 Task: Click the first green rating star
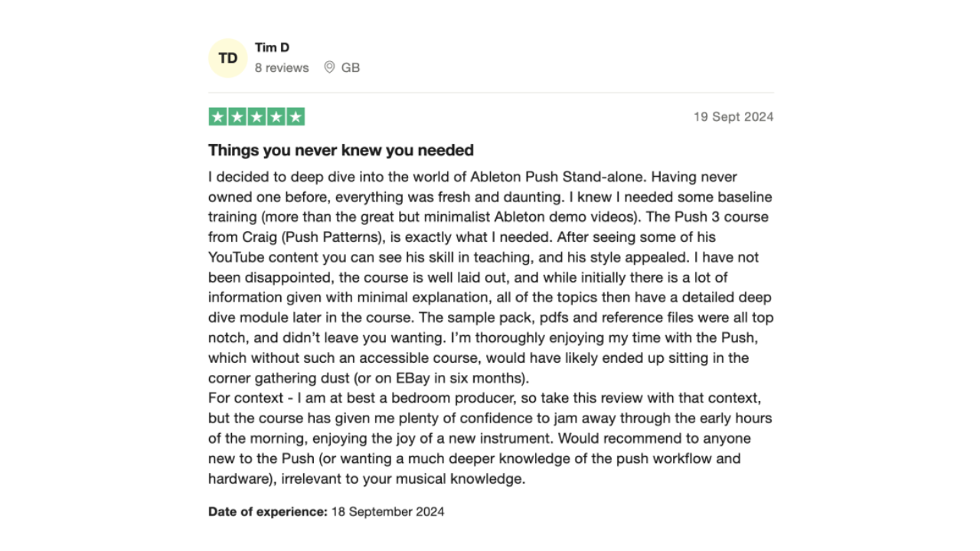(217, 117)
